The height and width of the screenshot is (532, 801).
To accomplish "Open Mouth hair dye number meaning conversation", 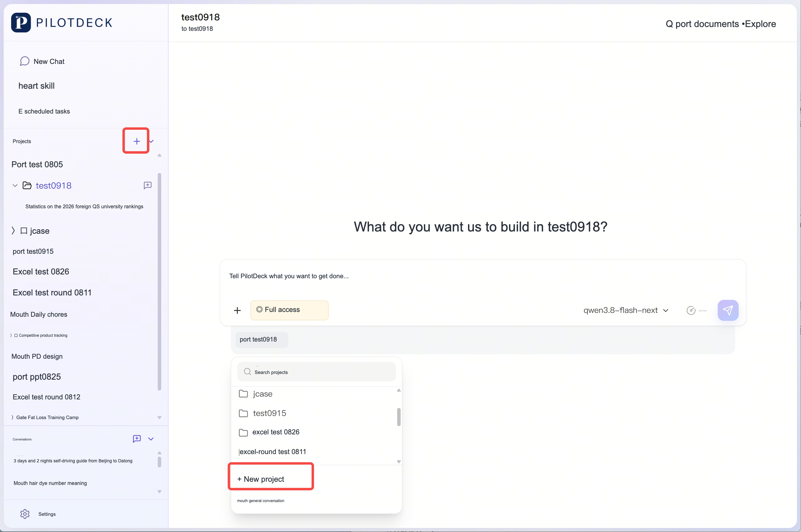I will pos(50,483).
